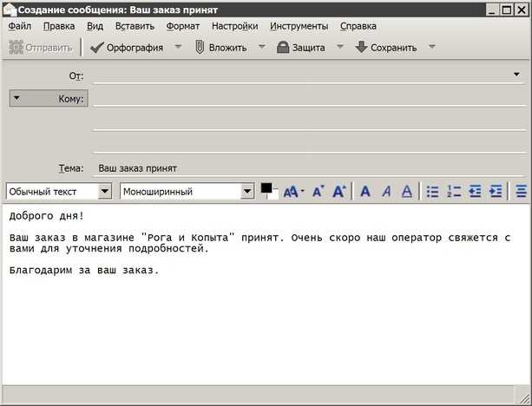Open the Моноширинный font dropdown

tap(247, 192)
